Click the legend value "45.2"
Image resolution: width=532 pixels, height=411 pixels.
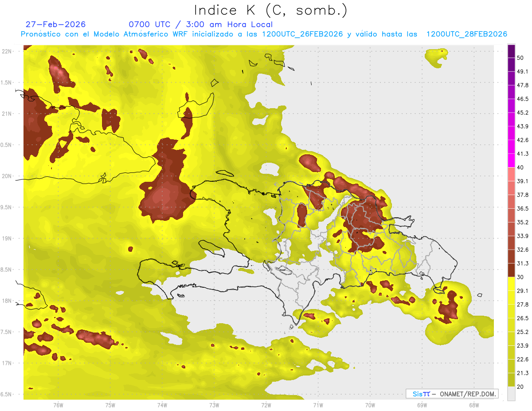tap(523, 113)
